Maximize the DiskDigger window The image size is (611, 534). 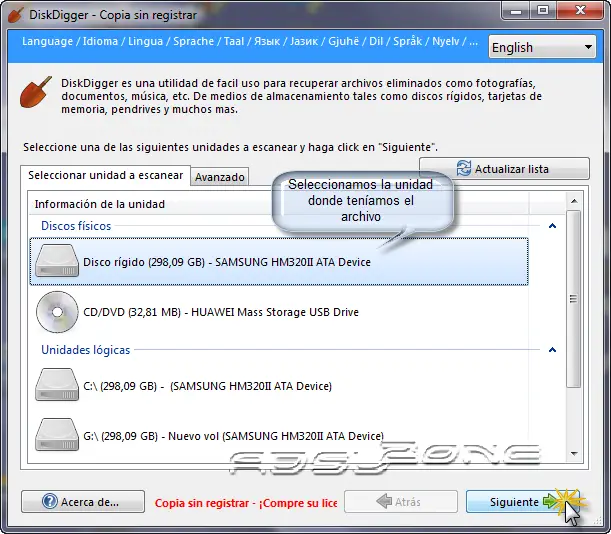[543, 11]
